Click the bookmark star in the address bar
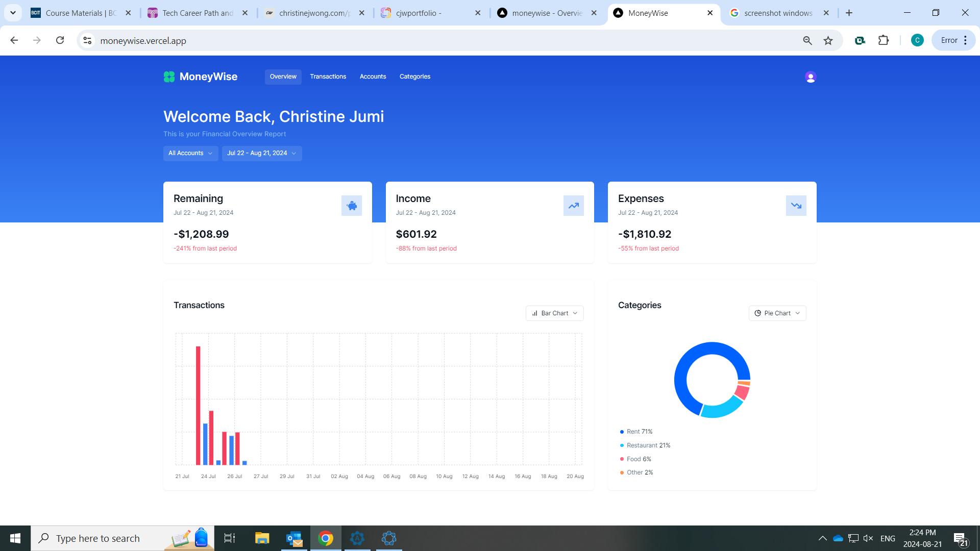Screen dimensions: 980x551 pos(828,40)
